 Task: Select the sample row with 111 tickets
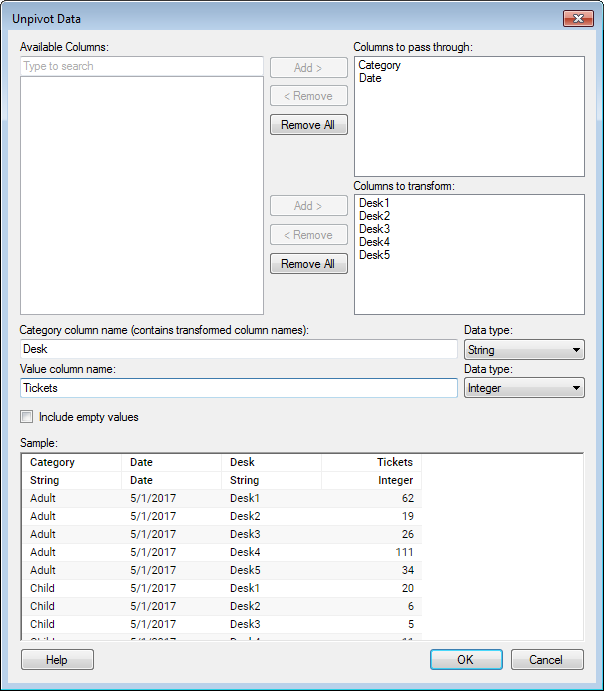[220, 552]
